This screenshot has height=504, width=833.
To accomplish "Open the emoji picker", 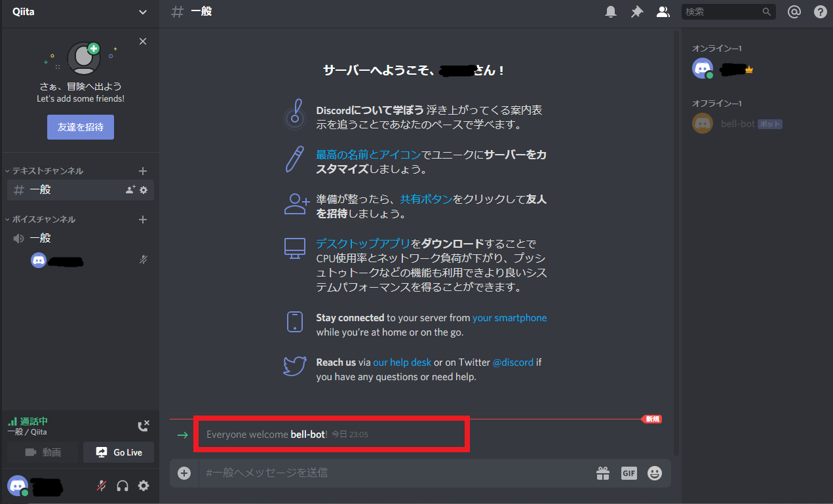I will [655, 473].
